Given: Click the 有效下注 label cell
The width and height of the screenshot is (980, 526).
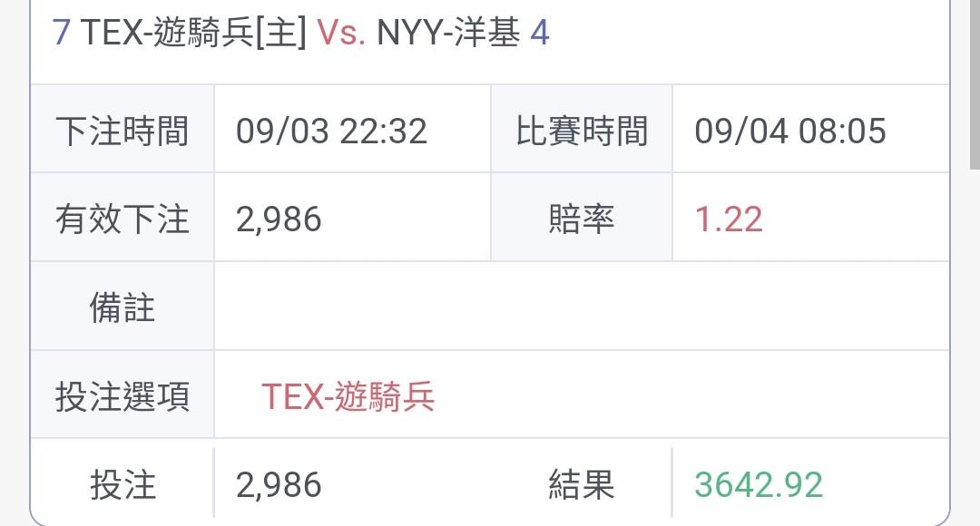Looking at the screenshot, I should click(122, 218).
